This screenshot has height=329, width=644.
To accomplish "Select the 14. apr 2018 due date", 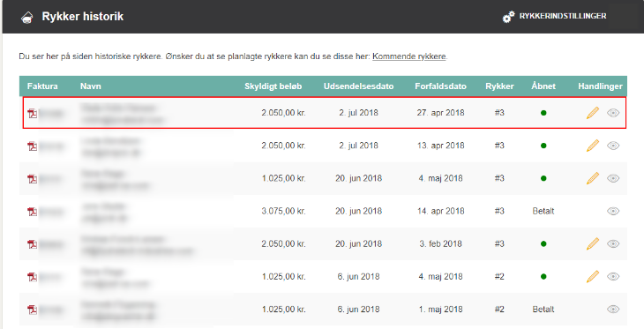I will 441,211.
